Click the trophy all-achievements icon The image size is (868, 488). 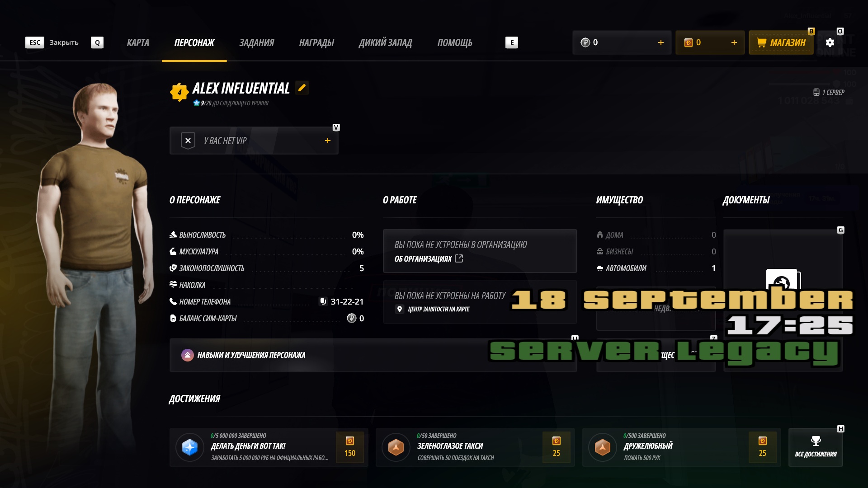(x=816, y=441)
